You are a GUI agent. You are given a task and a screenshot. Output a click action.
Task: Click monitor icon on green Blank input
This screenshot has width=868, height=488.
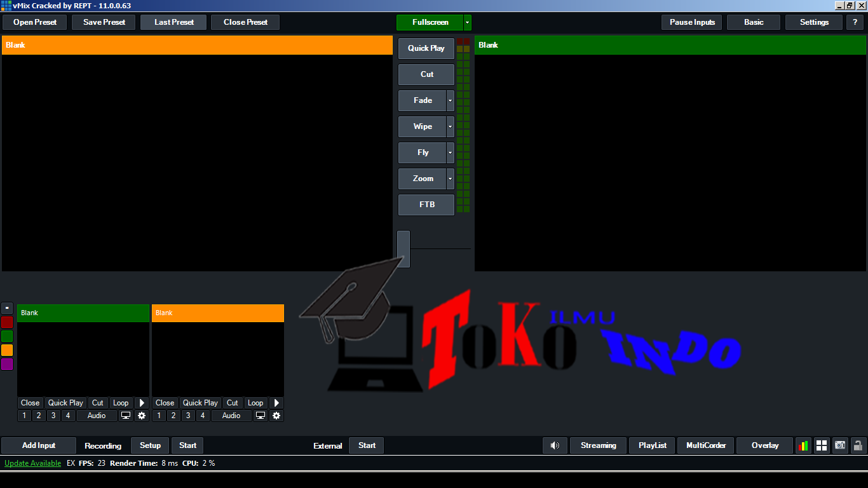coord(126,416)
